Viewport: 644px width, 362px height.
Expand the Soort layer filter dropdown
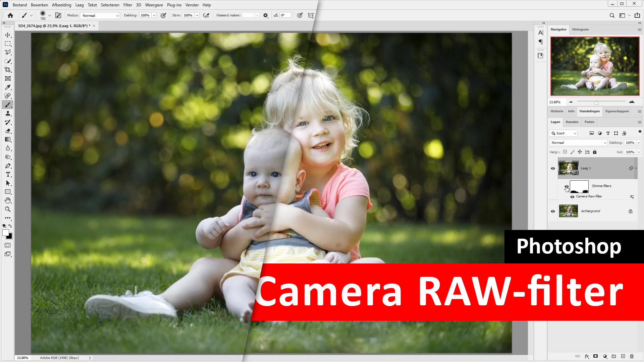pyautogui.click(x=563, y=133)
